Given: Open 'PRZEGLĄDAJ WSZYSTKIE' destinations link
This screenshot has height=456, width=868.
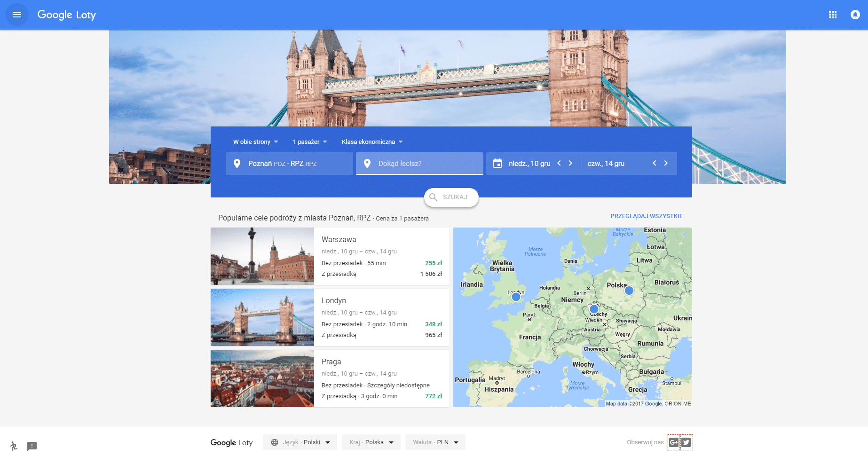Looking at the screenshot, I should (x=647, y=216).
